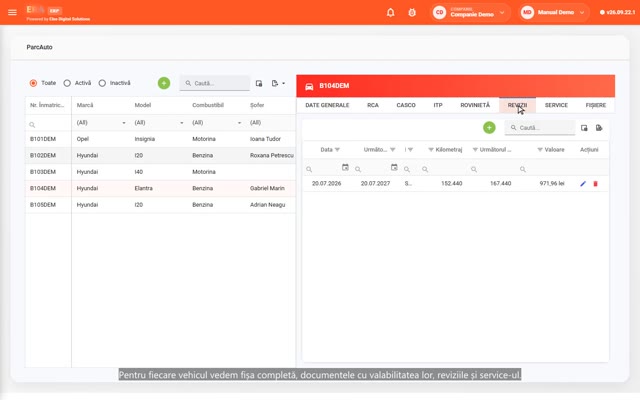Sort by Șofer column header
Viewport: 640px width, 400px height.
[257, 105]
